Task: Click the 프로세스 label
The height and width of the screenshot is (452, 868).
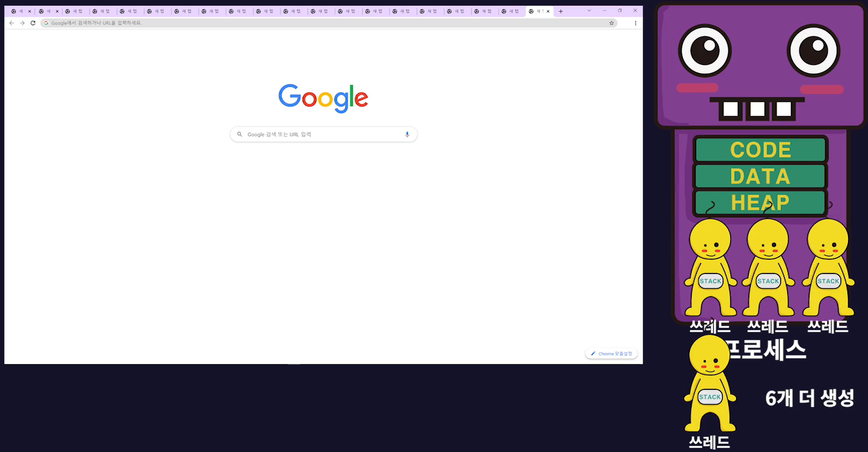Action: (766, 349)
